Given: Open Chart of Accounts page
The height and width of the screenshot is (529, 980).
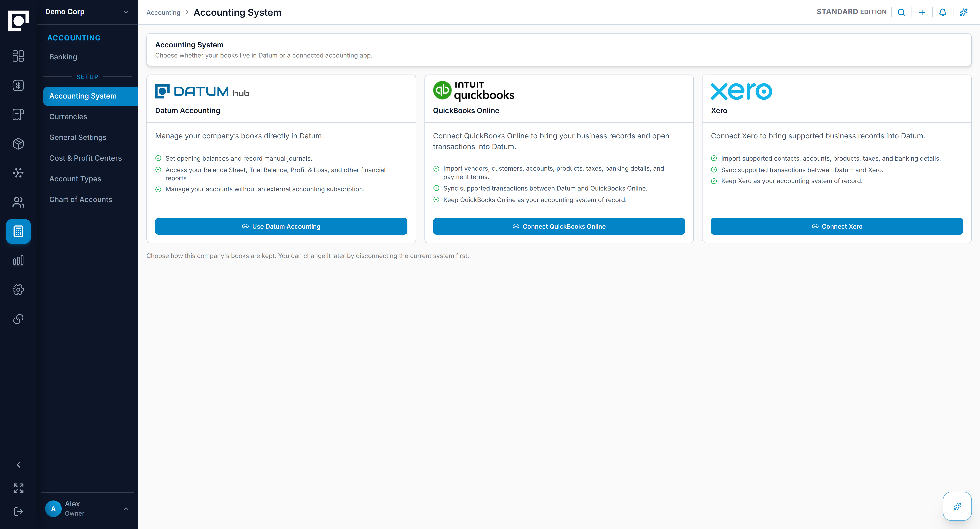Looking at the screenshot, I should click(x=81, y=200).
